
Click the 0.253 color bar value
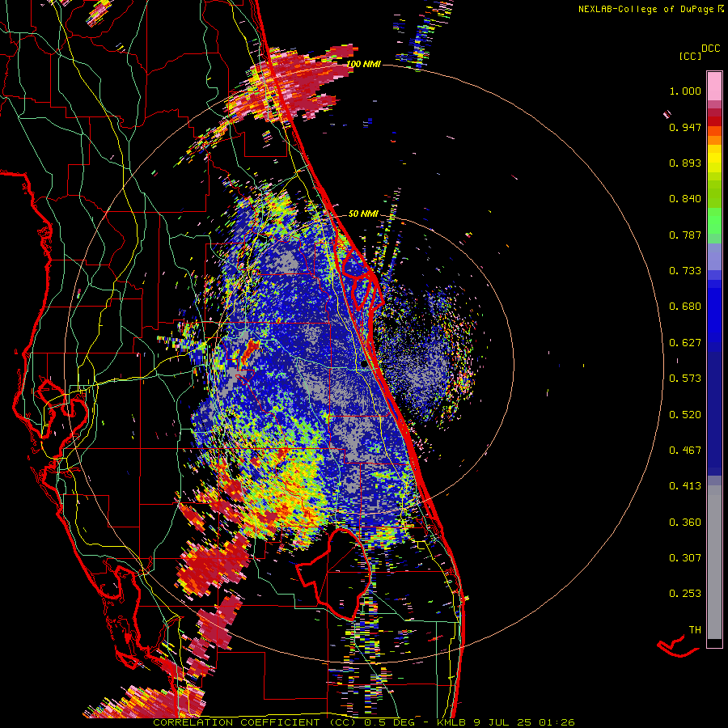coord(685,594)
